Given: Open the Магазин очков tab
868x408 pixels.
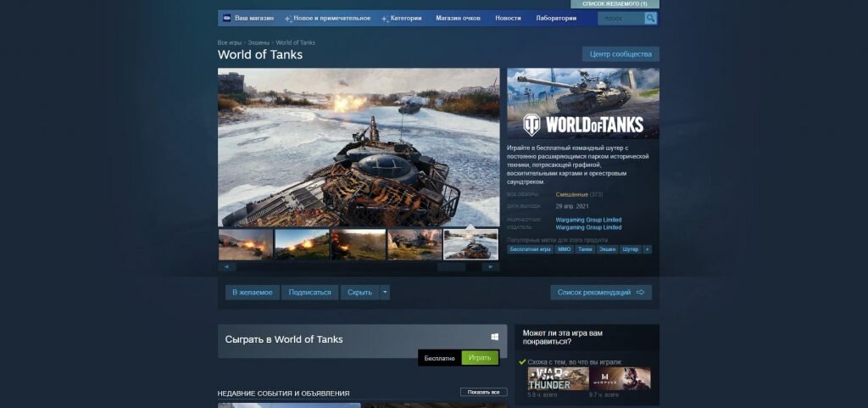Looking at the screenshot, I should pyautogui.click(x=458, y=19).
